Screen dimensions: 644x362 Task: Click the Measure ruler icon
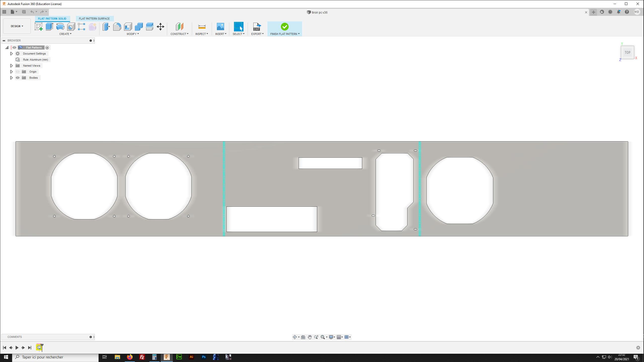202,27
